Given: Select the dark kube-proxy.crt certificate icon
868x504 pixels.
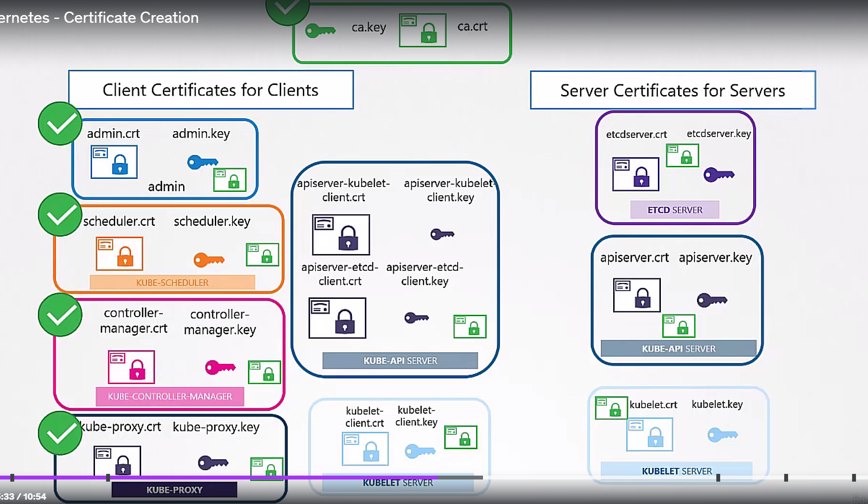Looking at the screenshot, I should 117,461.
